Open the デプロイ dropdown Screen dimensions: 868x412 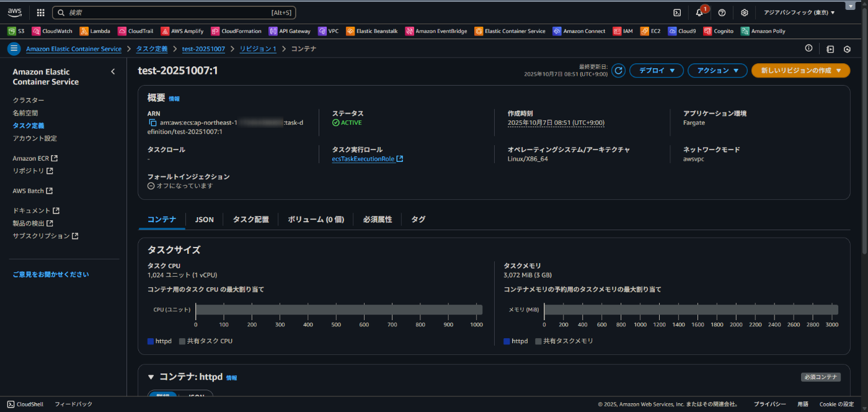(657, 71)
